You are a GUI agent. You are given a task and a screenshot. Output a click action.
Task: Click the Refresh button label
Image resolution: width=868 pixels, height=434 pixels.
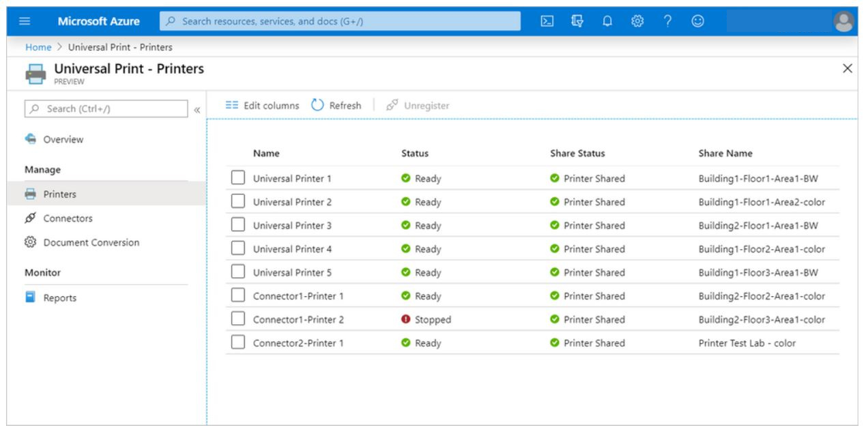[345, 106]
